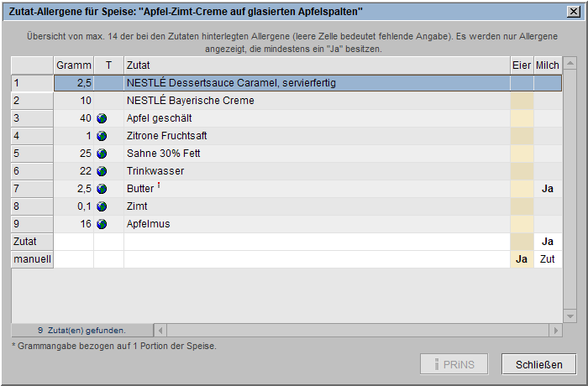Click the globe icon beside Apfel geschält
Image resolution: width=588 pixels, height=386 pixels.
click(102, 118)
